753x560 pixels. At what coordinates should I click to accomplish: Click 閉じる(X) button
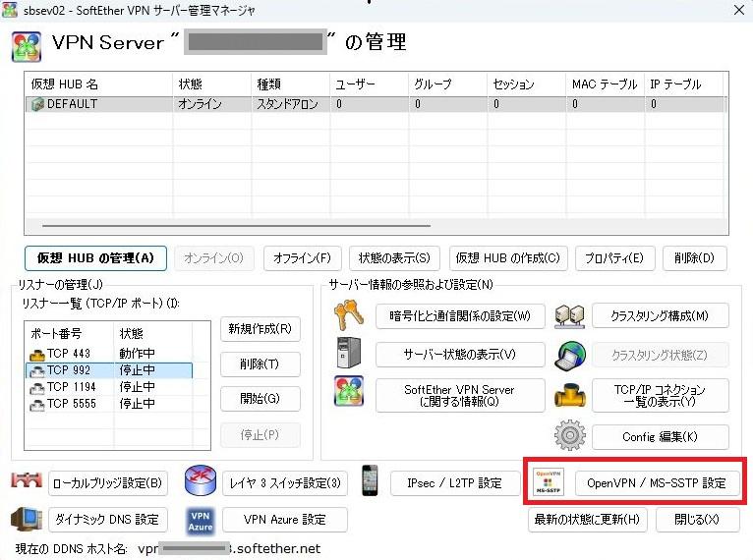697,520
